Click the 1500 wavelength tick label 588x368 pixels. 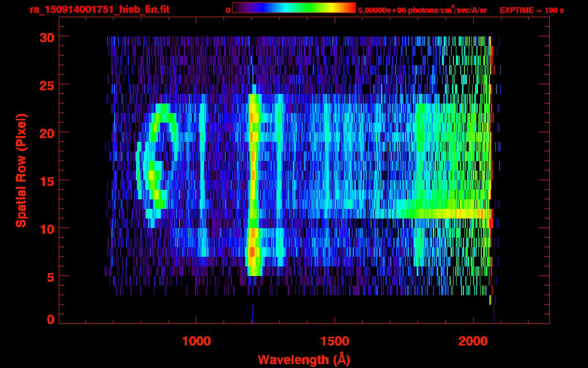pos(335,341)
